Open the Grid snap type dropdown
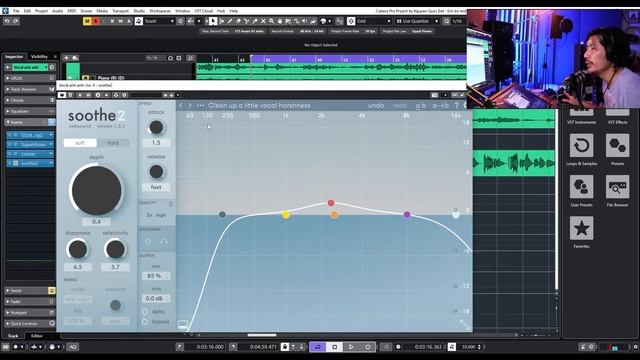The height and width of the screenshot is (360, 640). coord(374,21)
